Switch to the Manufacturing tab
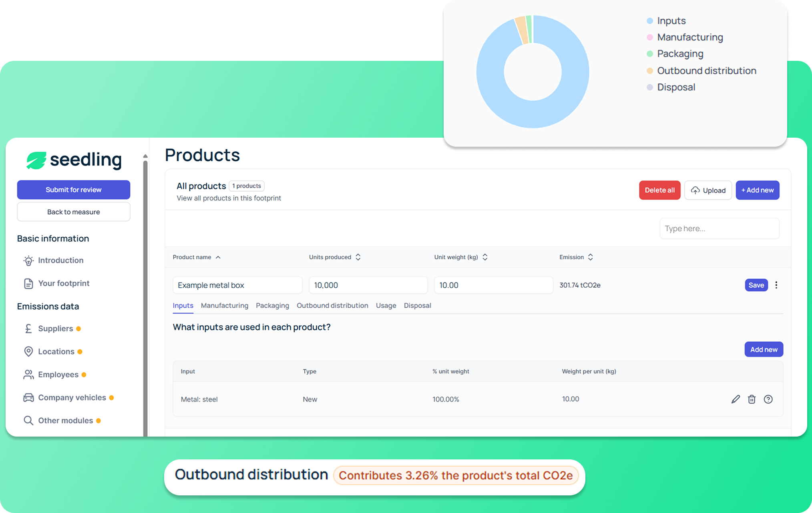 coord(224,306)
